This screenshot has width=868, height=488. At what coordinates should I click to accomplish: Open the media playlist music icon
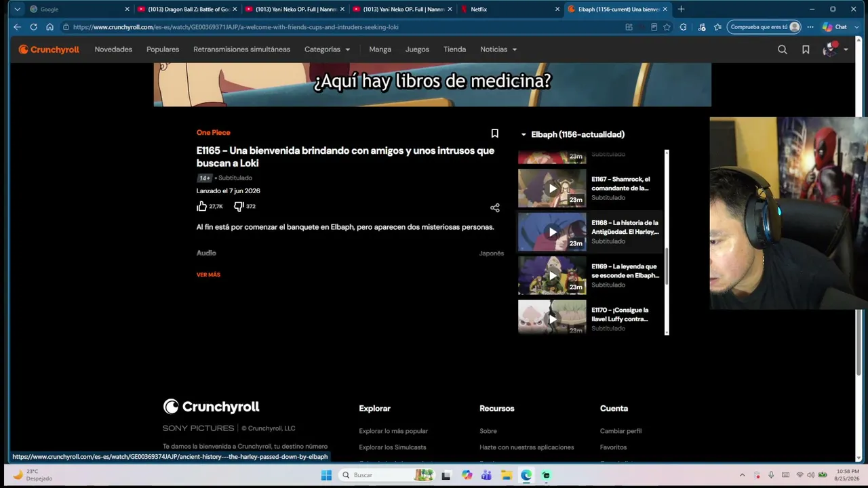coord(701,27)
